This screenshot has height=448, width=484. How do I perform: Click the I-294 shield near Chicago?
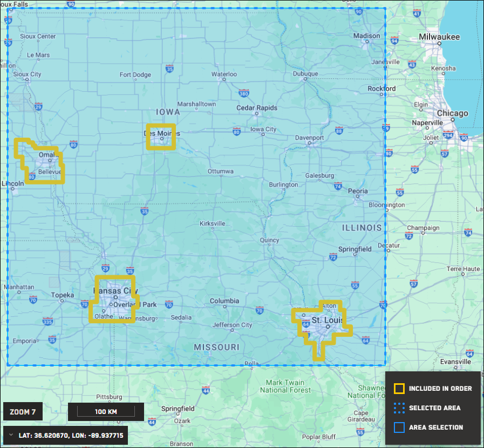point(448,134)
